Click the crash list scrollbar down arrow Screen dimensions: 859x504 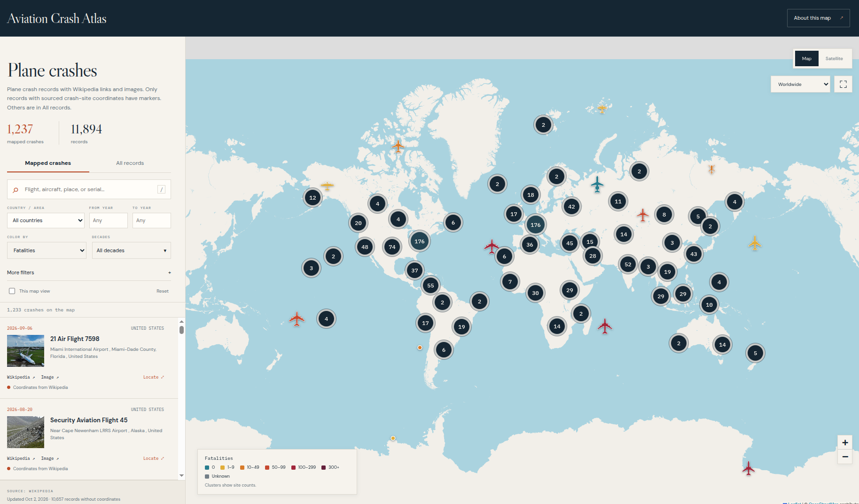tap(182, 475)
